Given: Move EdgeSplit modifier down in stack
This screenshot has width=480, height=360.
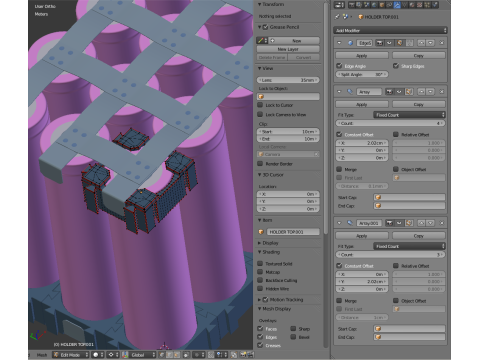Looking at the screenshot, I should click(430, 43).
